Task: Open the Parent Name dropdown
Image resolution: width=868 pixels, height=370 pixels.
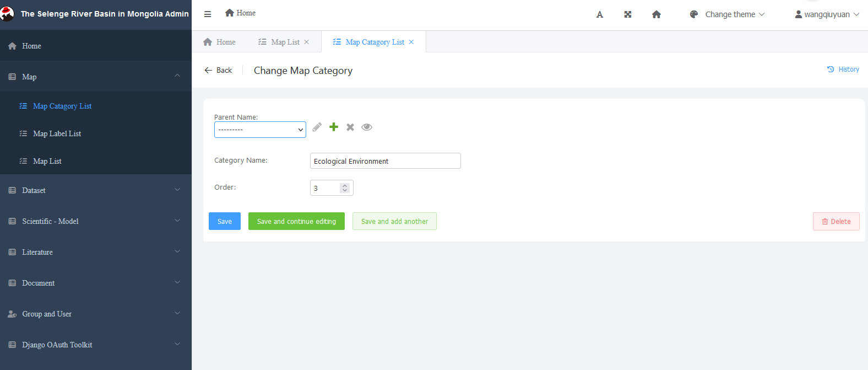Action: pyautogui.click(x=260, y=130)
